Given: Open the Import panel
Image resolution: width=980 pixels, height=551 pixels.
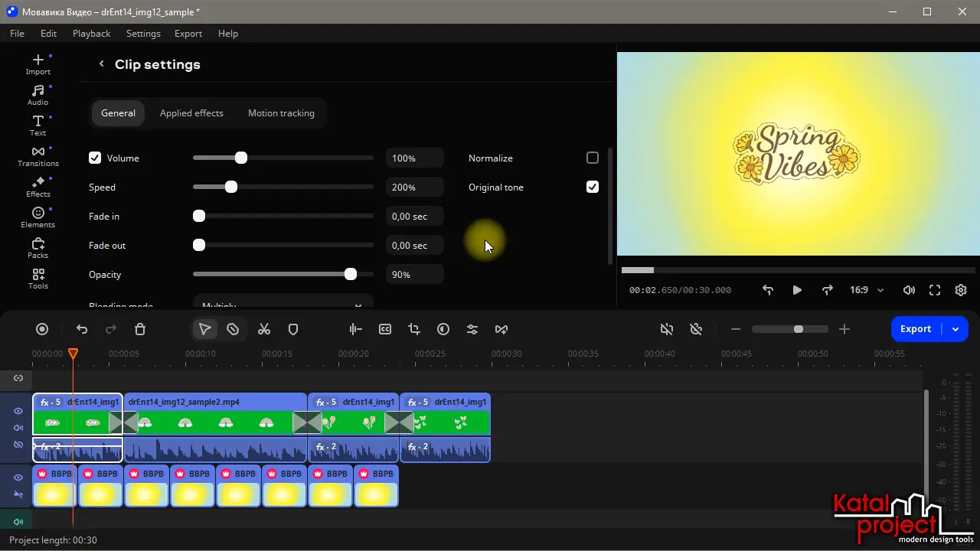Looking at the screenshot, I should coord(38,64).
